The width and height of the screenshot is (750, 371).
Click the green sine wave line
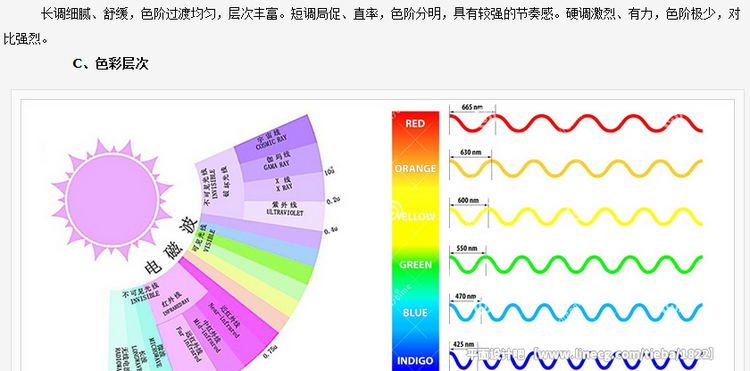point(576,264)
